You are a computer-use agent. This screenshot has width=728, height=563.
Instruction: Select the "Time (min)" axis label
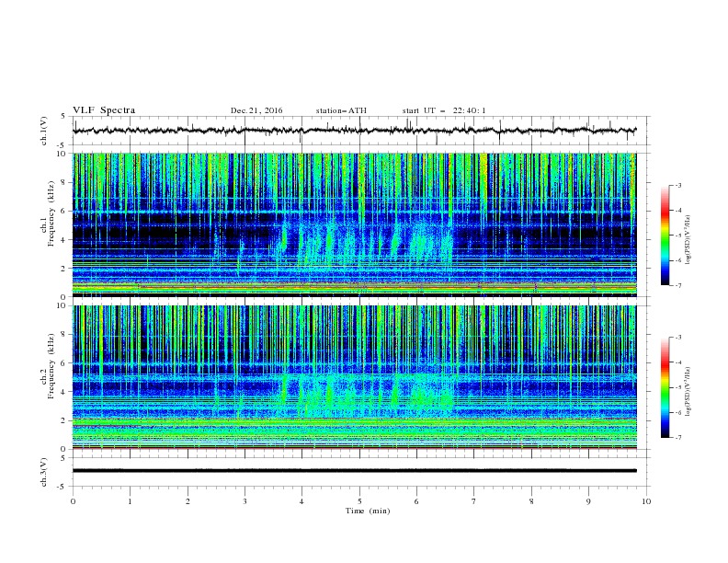pyautogui.click(x=368, y=511)
